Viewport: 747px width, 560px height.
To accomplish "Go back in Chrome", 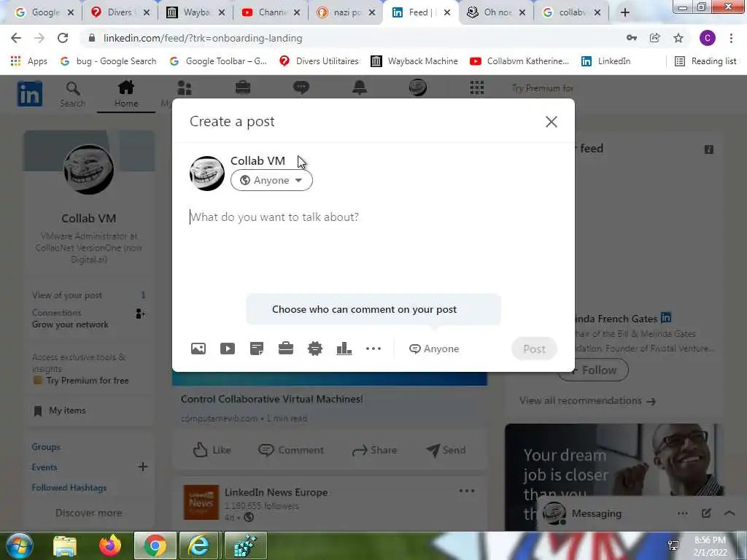I will point(16,38).
